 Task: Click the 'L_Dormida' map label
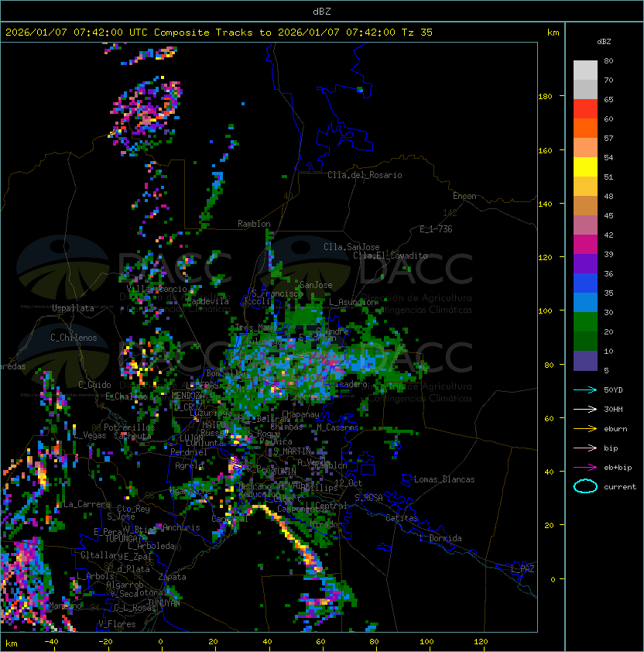pos(440,538)
